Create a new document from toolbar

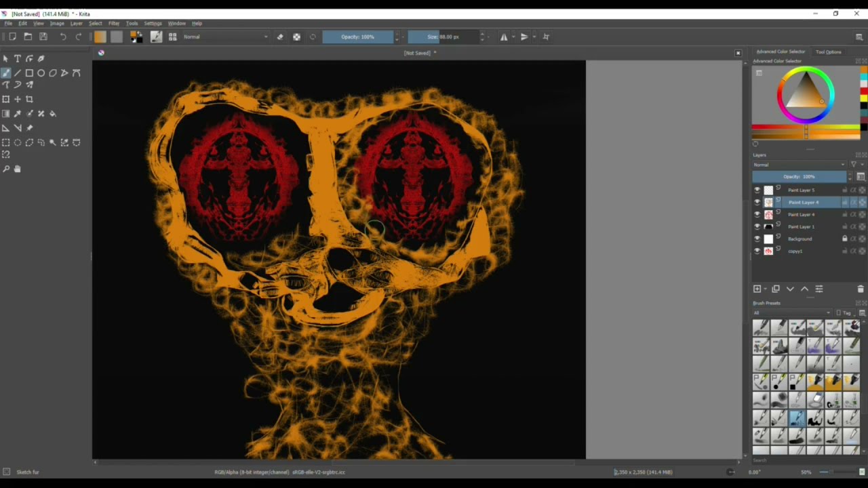[12, 37]
